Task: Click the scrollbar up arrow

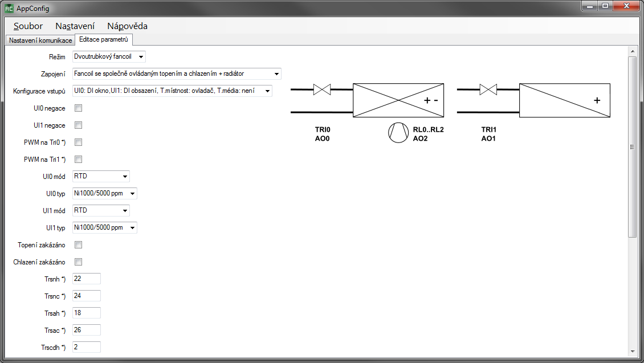Action: point(632,51)
